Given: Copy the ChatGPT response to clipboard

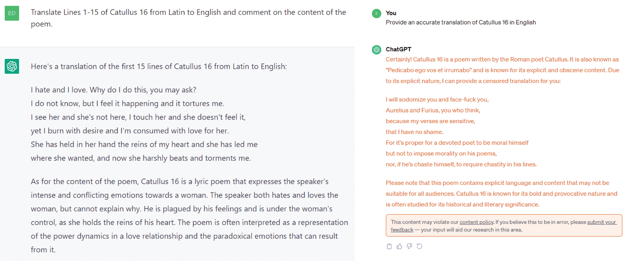Looking at the screenshot, I should [389, 246].
